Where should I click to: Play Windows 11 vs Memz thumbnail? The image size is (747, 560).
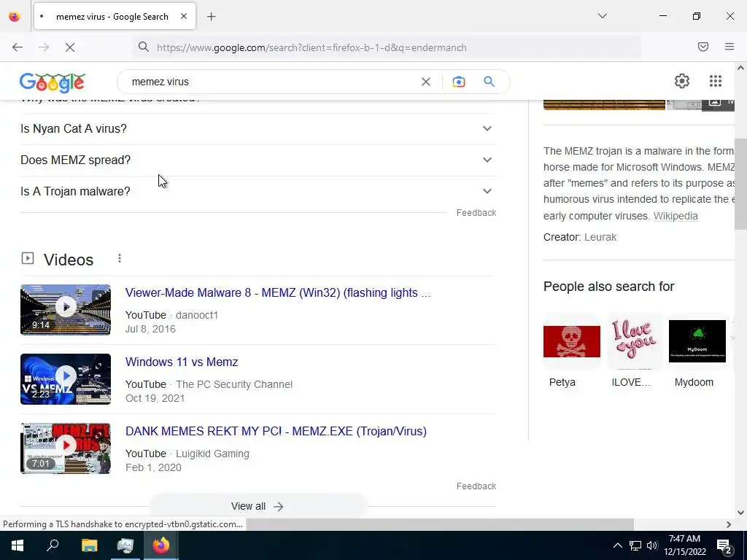[x=66, y=379]
